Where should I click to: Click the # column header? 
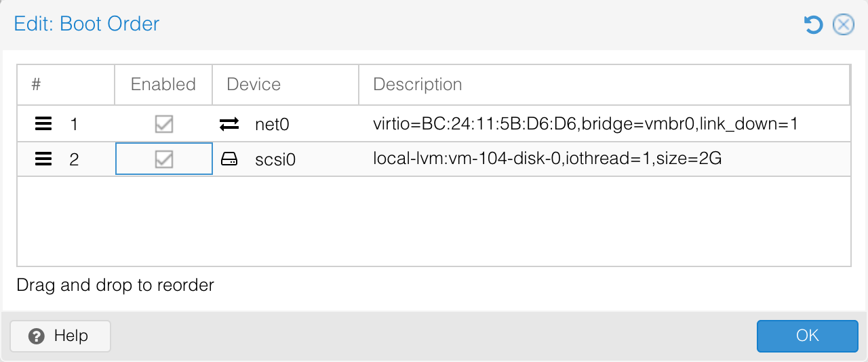pos(65,85)
